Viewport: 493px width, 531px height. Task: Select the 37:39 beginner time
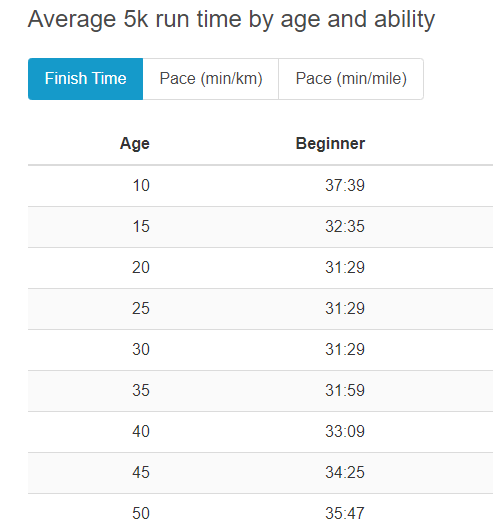point(345,186)
